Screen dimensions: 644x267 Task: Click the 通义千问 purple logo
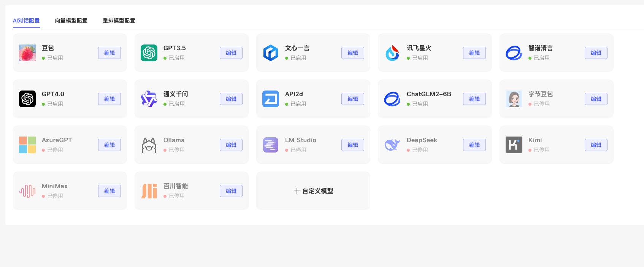[x=149, y=99]
